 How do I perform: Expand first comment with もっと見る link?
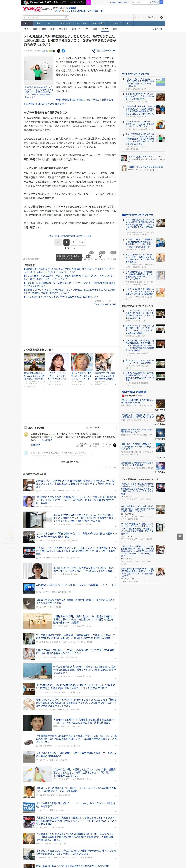point(47,440)
